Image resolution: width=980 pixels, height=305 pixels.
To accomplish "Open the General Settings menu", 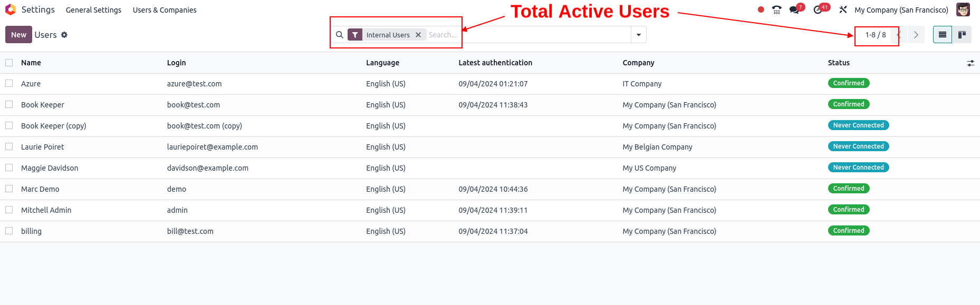I will tap(93, 10).
